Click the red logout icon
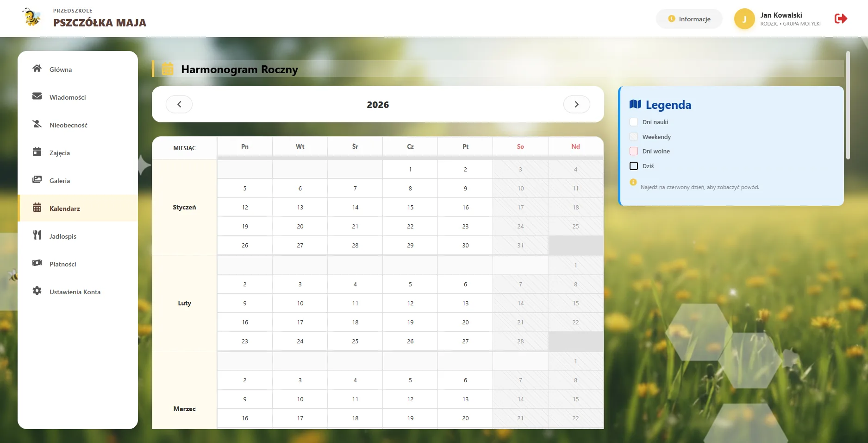This screenshot has width=868, height=443. 841,19
